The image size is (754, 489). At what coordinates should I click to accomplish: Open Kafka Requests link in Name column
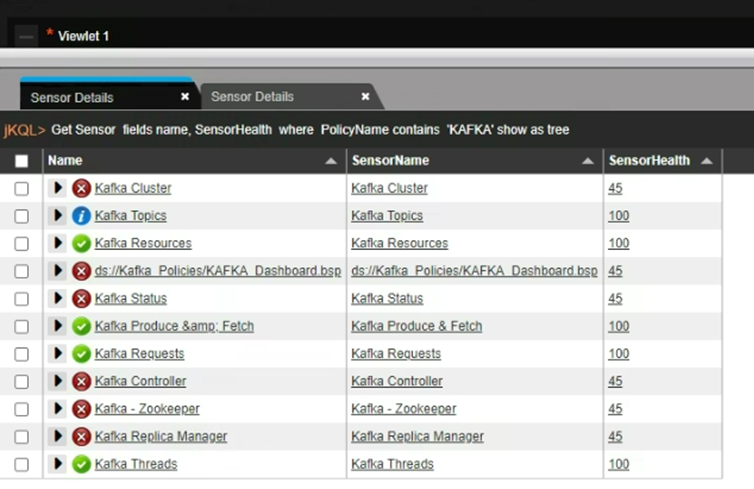pos(139,353)
